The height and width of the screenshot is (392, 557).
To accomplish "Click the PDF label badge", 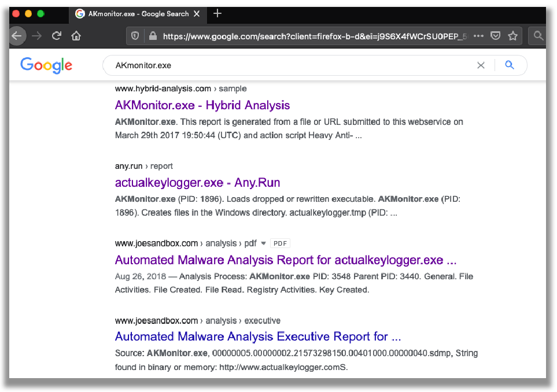I will click(x=280, y=243).
